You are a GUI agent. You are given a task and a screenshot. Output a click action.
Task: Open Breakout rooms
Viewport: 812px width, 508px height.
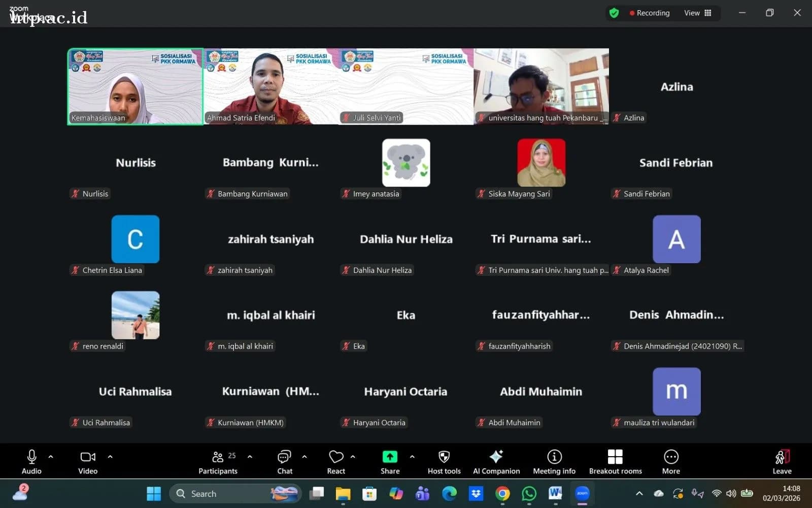[615, 462]
